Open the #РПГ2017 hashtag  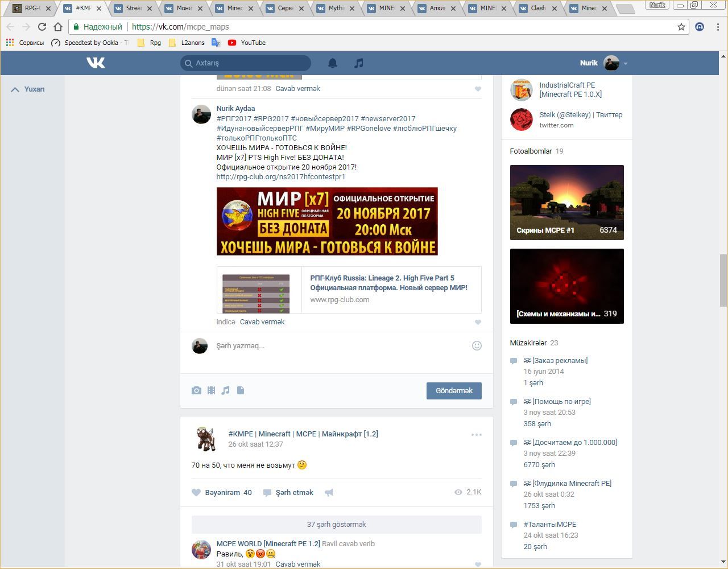(234, 119)
